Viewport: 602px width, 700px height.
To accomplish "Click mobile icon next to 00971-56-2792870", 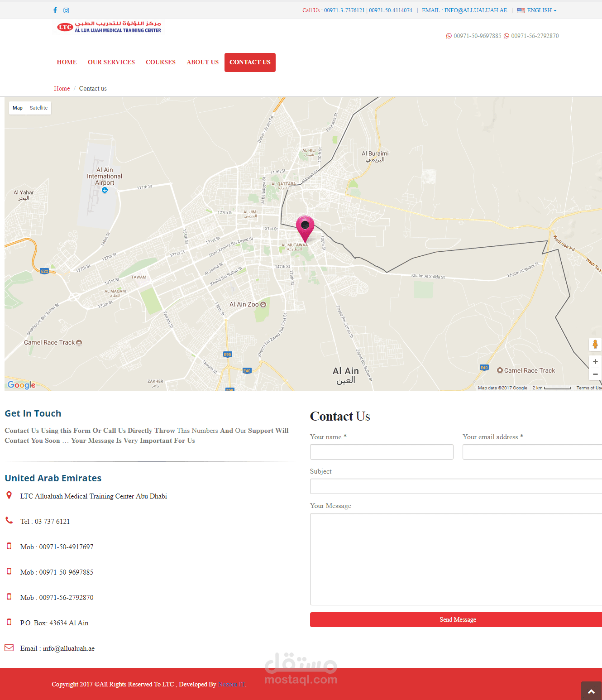I will pyautogui.click(x=9, y=597).
